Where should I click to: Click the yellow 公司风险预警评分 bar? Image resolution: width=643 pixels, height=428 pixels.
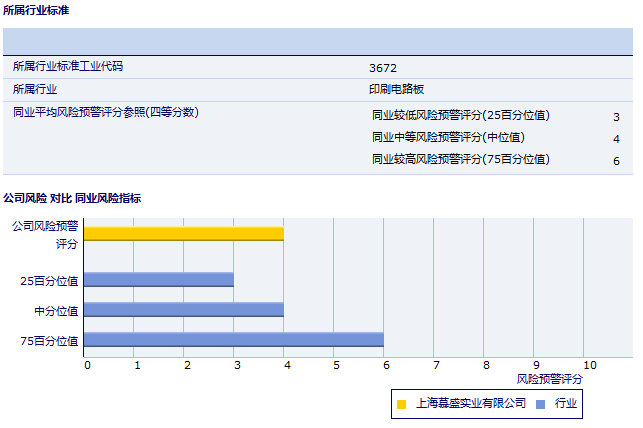click(x=184, y=234)
